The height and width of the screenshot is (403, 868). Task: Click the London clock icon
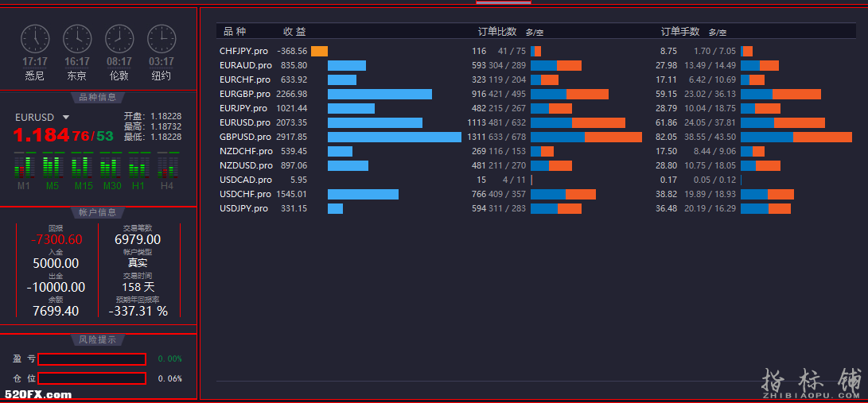(x=119, y=39)
